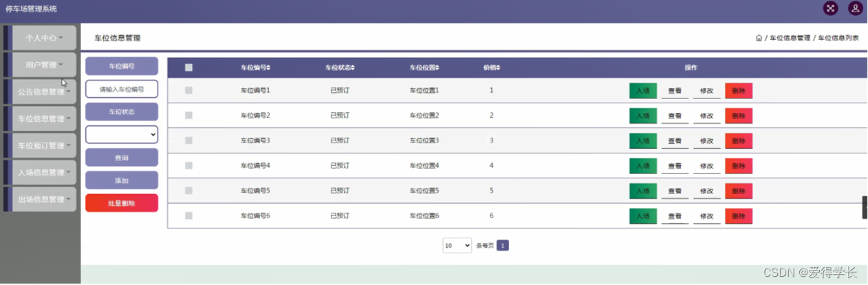
Task: Expand the 入场信息管理 sidebar menu
Action: (44, 172)
